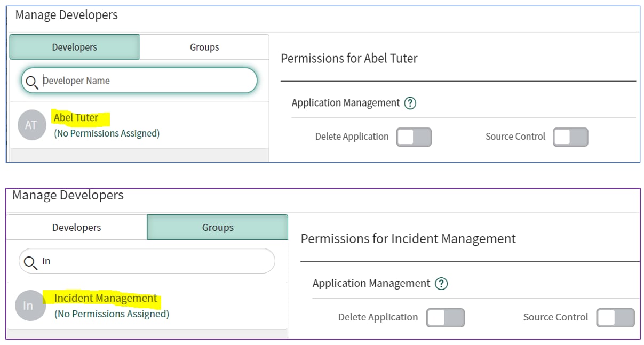Viewport: 644px width, 345px height.
Task: Select Abel Tuter in the developer list
Action: pyautogui.click(x=76, y=117)
